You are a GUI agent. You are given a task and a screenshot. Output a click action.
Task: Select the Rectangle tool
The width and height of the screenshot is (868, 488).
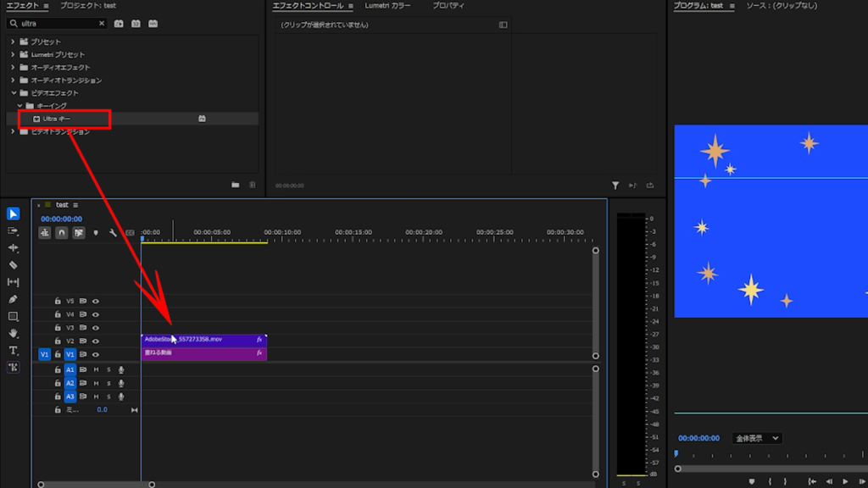[14, 317]
